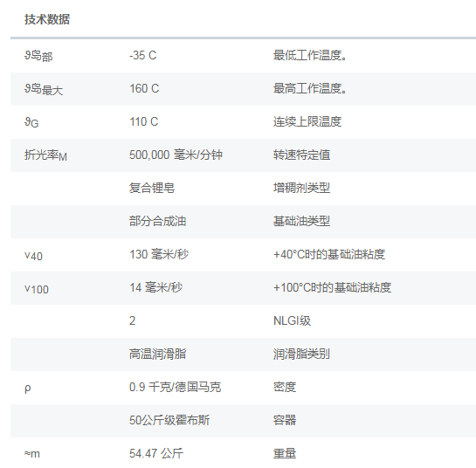Select the 110 C continuous limit value
The image size is (476, 468).
(143, 121)
